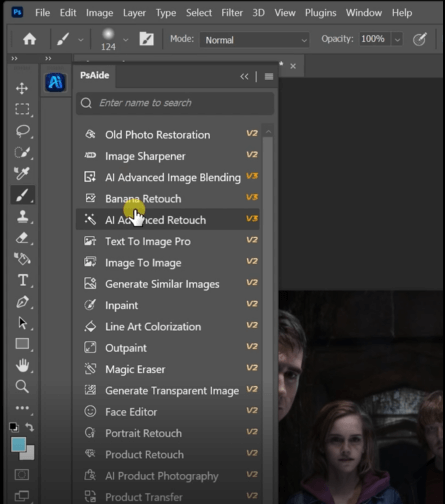Viewport: 445px width, 504px height.
Task: Select the Brush tool in toolbar
Action: coord(22,195)
